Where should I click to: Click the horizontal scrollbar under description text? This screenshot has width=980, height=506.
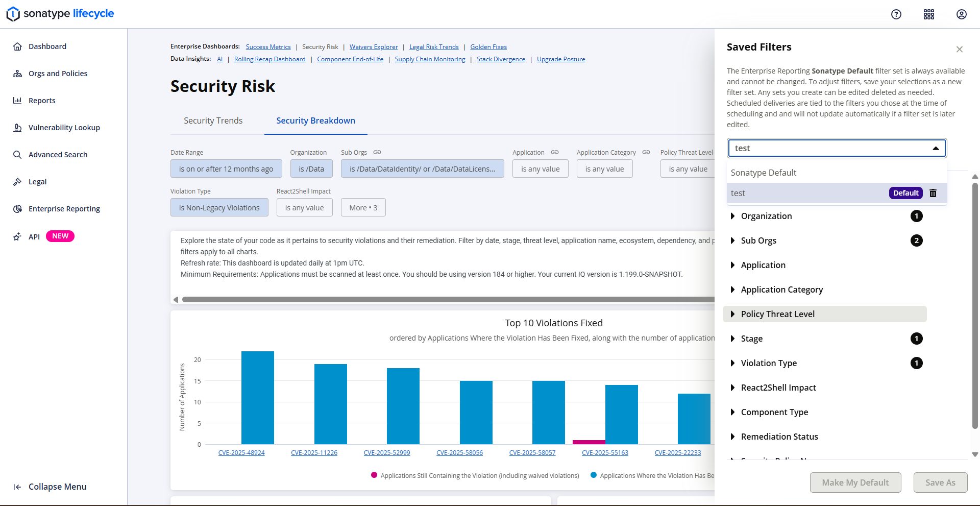tap(448, 300)
